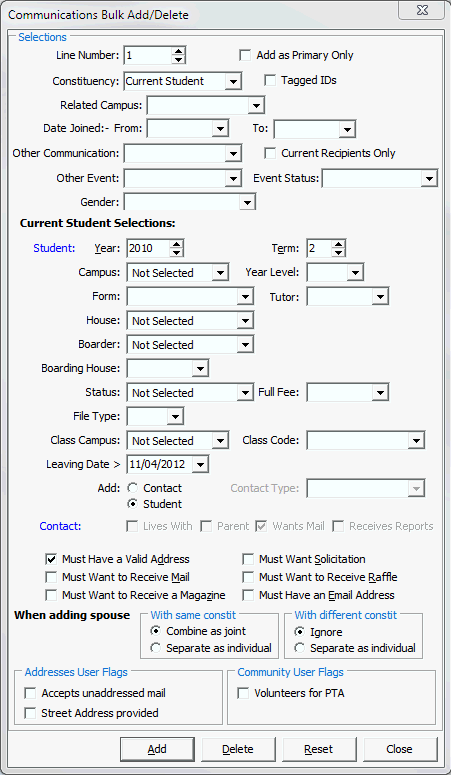The height and width of the screenshot is (775, 451).
Task: Check Current Recipients Only
Action: [270, 153]
